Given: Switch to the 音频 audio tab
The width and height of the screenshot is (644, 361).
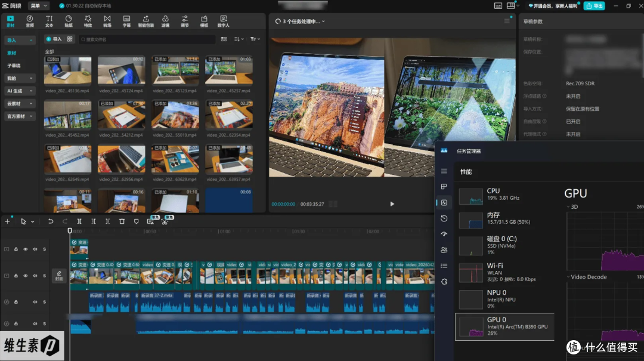Looking at the screenshot, I should [x=30, y=21].
